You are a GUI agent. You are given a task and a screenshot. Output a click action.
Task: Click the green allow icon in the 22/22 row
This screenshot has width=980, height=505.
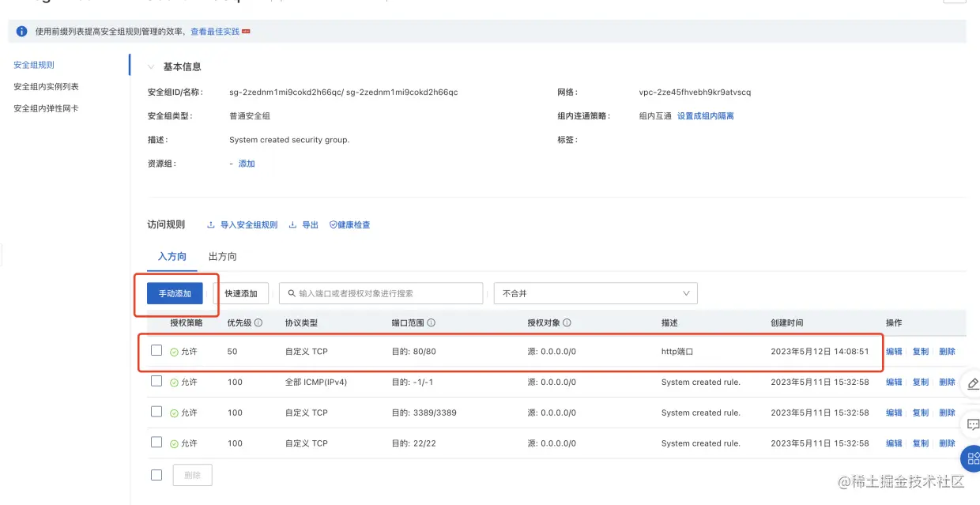(174, 444)
